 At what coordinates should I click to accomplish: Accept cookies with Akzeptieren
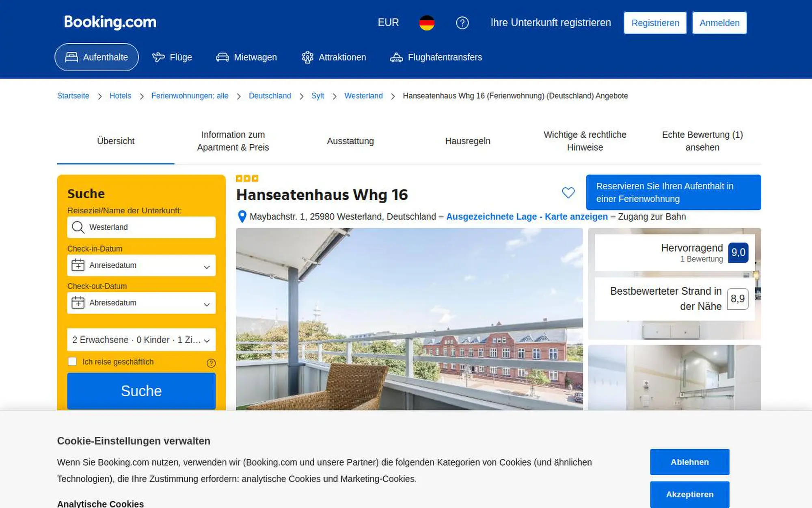[690, 495]
